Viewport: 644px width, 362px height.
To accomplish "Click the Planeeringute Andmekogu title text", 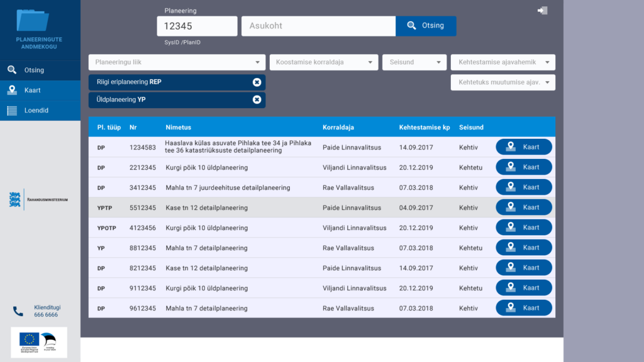I will [39, 43].
